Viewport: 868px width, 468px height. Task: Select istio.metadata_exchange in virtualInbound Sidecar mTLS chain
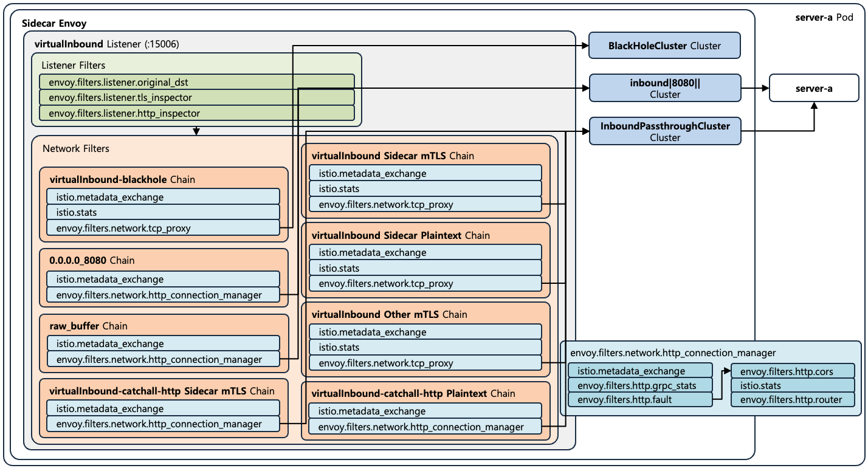425,173
